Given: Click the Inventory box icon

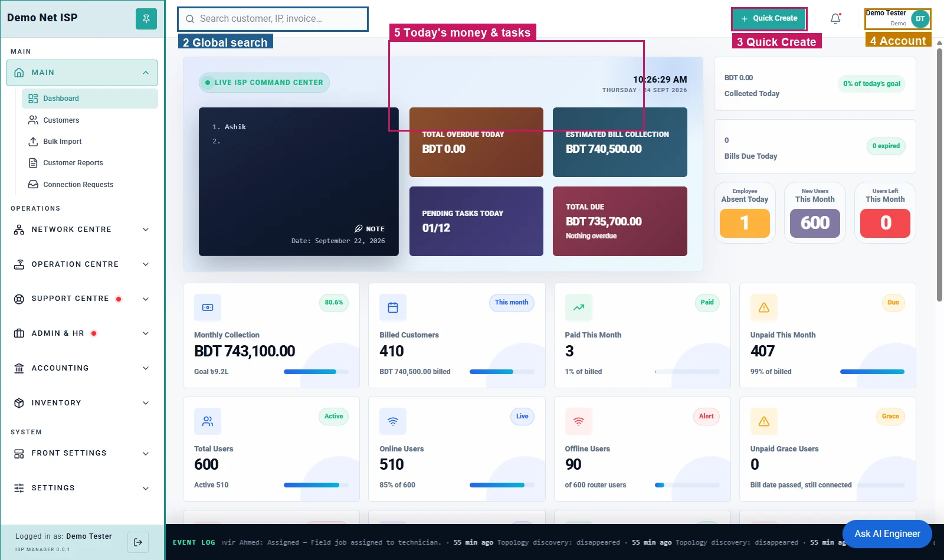Looking at the screenshot, I should pos(19,403).
